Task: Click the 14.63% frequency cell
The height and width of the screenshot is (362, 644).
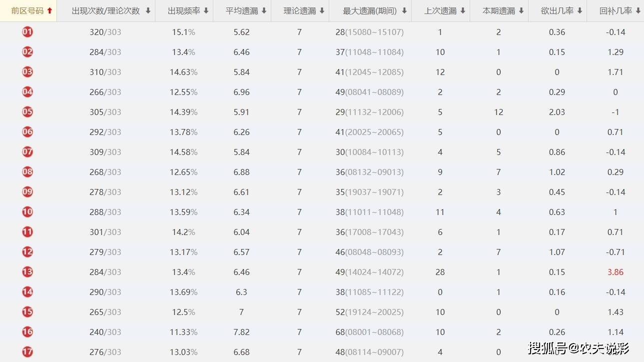Action: click(x=183, y=72)
